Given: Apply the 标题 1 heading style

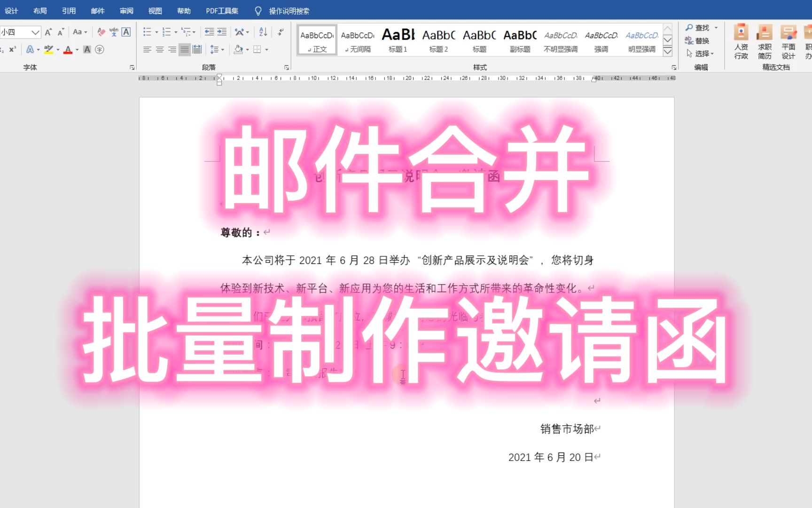Looking at the screenshot, I should click(x=398, y=40).
